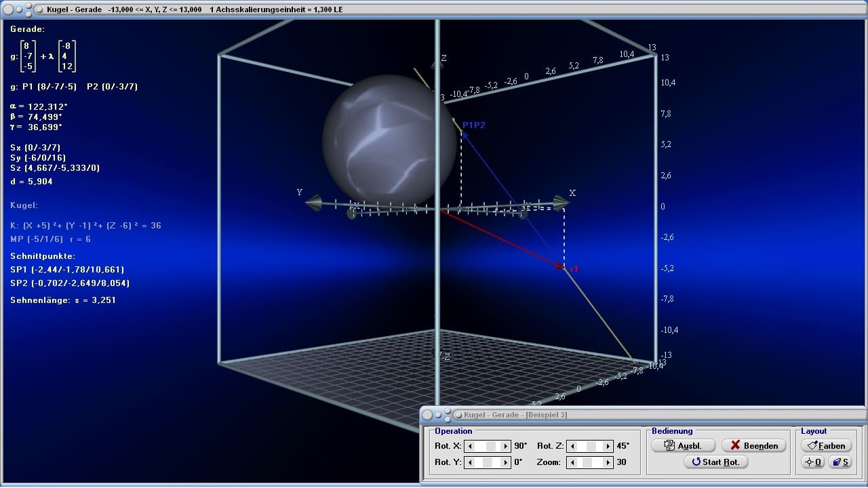Open the Farben color settings
The width and height of the screenshot is (868, 488).
tap(827, 445)
